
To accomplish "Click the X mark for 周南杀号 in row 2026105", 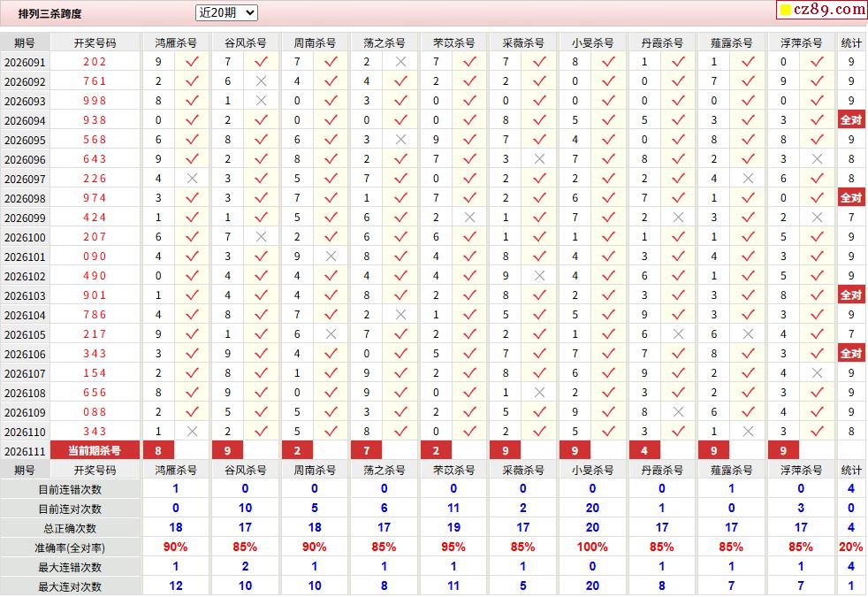I will tap(331, 334).
